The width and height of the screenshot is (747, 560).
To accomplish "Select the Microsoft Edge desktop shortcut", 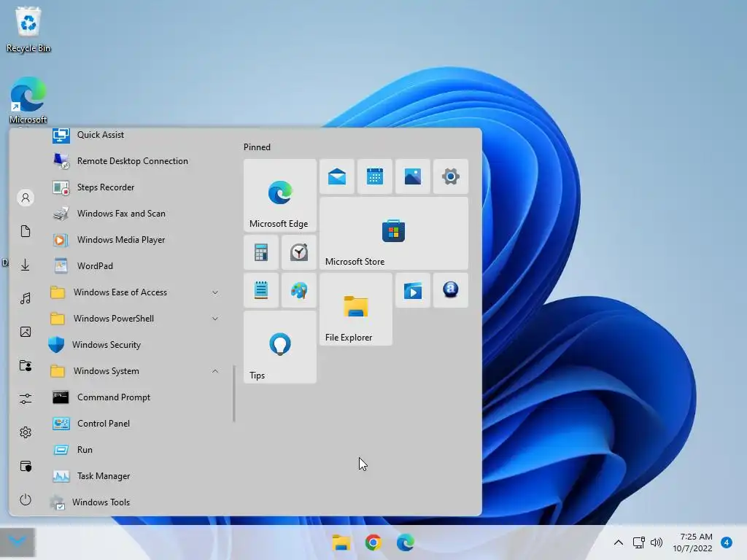I will (x=28, y=101).
